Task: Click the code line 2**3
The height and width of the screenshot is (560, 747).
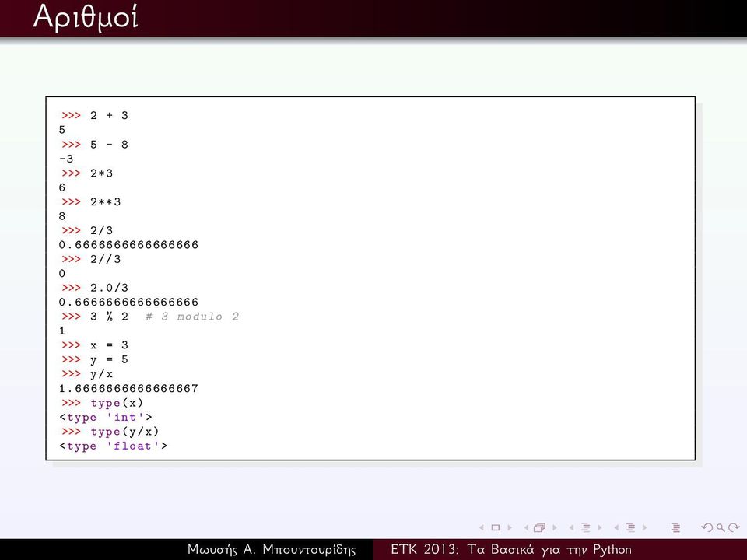Action: pos(105,201)
